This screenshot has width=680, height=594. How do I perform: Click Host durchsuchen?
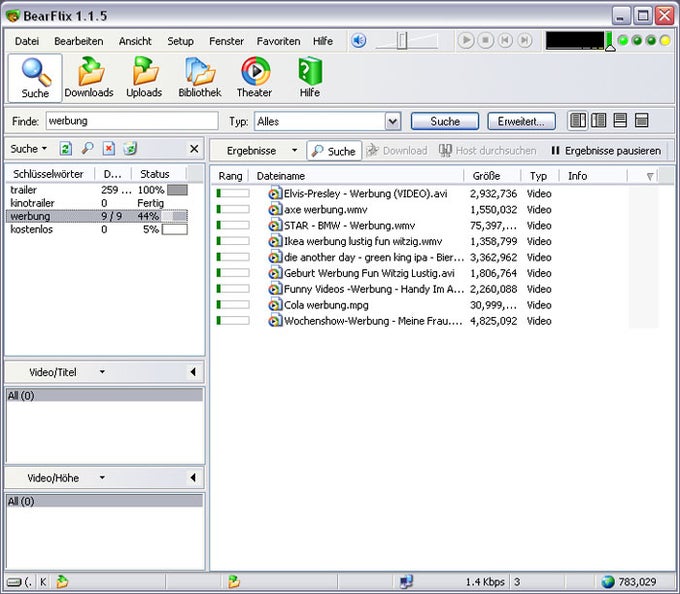click(x=487, y=151)
